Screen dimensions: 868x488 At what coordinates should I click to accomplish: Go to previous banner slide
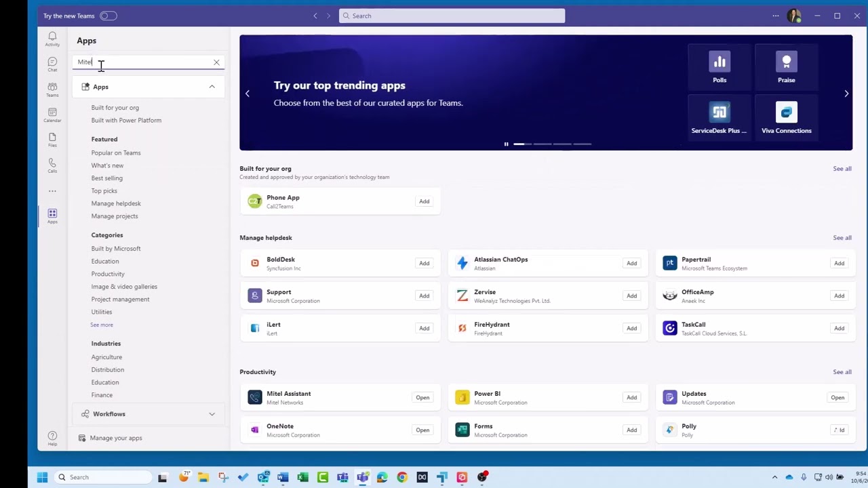click(x=248, y=94)
